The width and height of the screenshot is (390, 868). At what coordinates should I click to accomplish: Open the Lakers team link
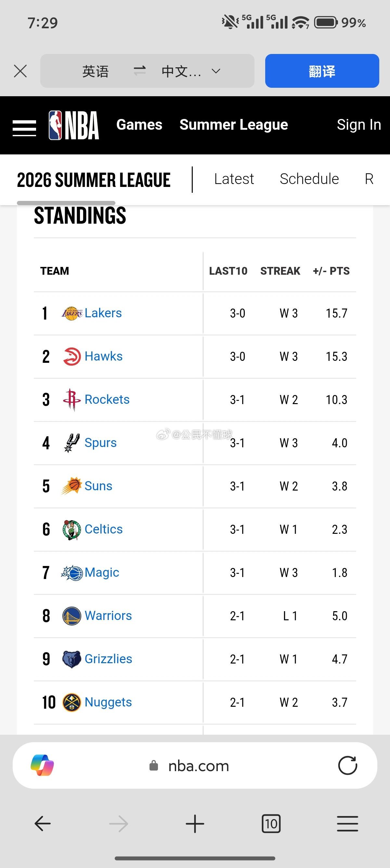click(103, 313)
